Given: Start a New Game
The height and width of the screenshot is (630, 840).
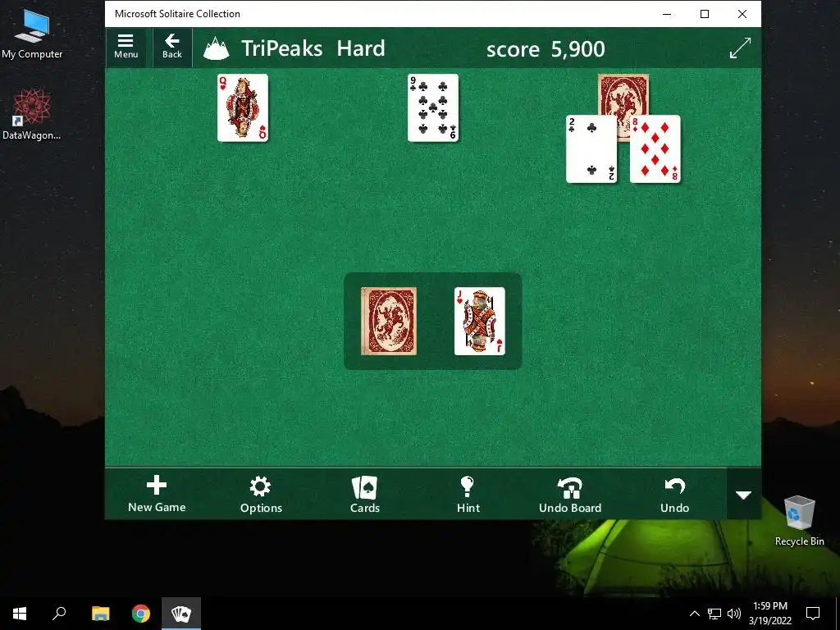Looking at the screenshot, I should pyautogui.click(x=157, y=494).
